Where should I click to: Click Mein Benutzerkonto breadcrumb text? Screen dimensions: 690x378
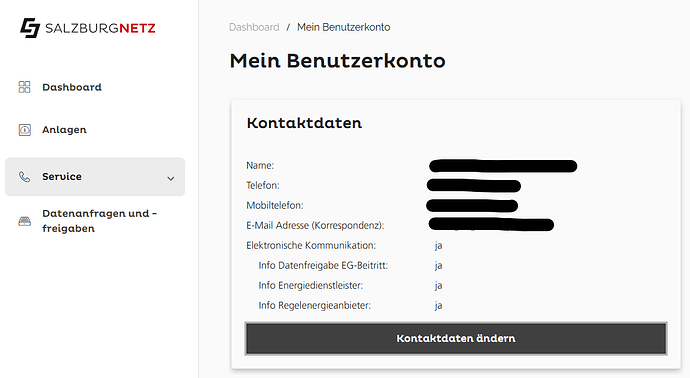344,27
